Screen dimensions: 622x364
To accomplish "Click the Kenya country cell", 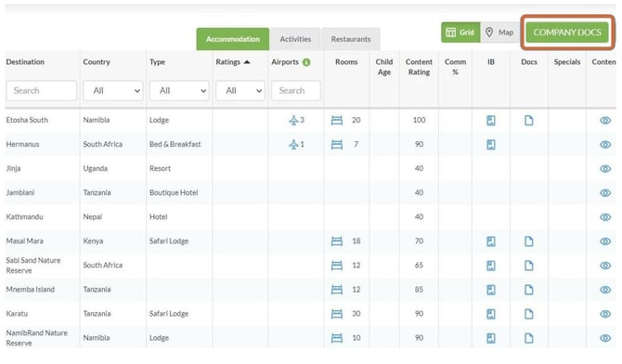I will coord(93,240).
